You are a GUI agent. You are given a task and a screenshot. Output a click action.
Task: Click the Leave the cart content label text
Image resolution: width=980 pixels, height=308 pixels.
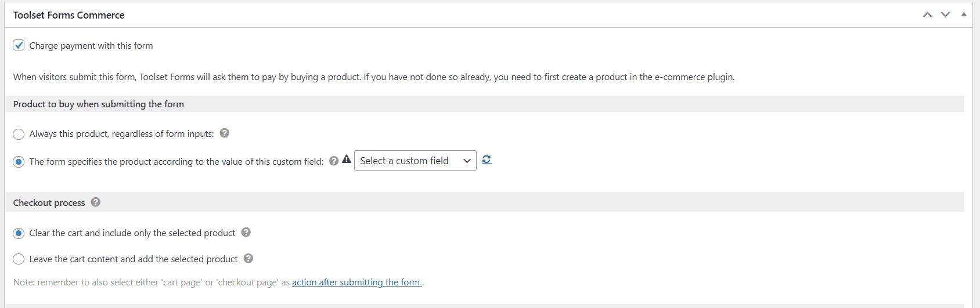pyautogui.click(x=134, y=259)
